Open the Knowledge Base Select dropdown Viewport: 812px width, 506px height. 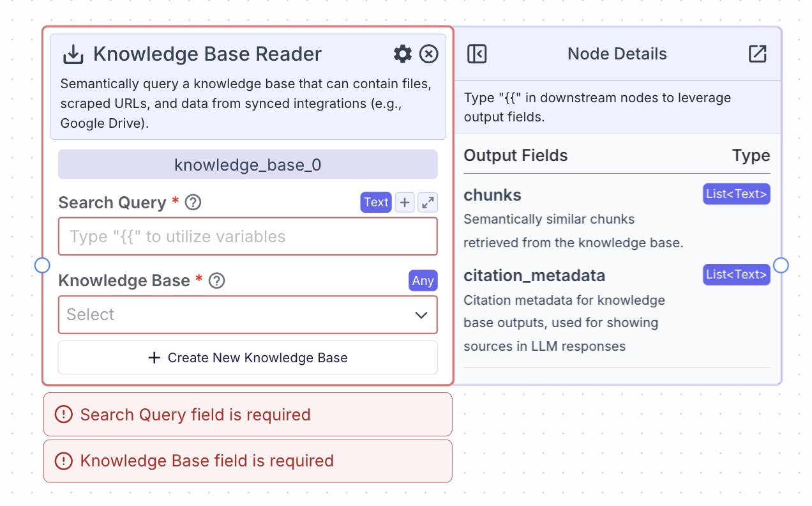(248, 314)
